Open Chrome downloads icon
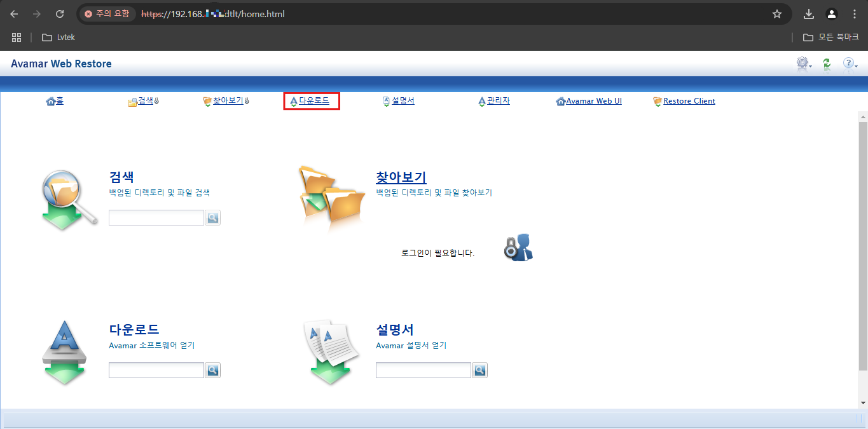Image resolution: width=868 pixels, height=429 pixels. (x=809, y=13)
